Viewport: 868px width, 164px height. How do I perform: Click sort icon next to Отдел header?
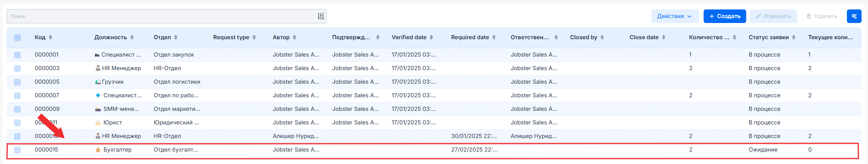(176, 37)
